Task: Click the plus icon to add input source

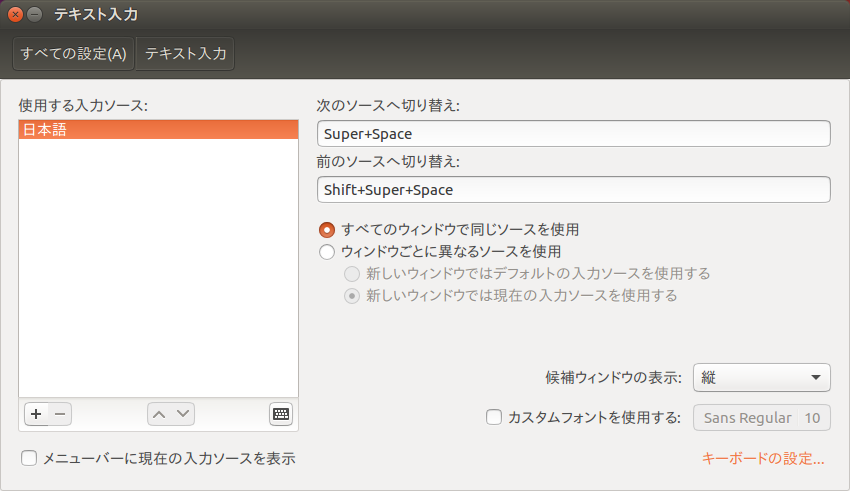Action: tap(35, 413)
